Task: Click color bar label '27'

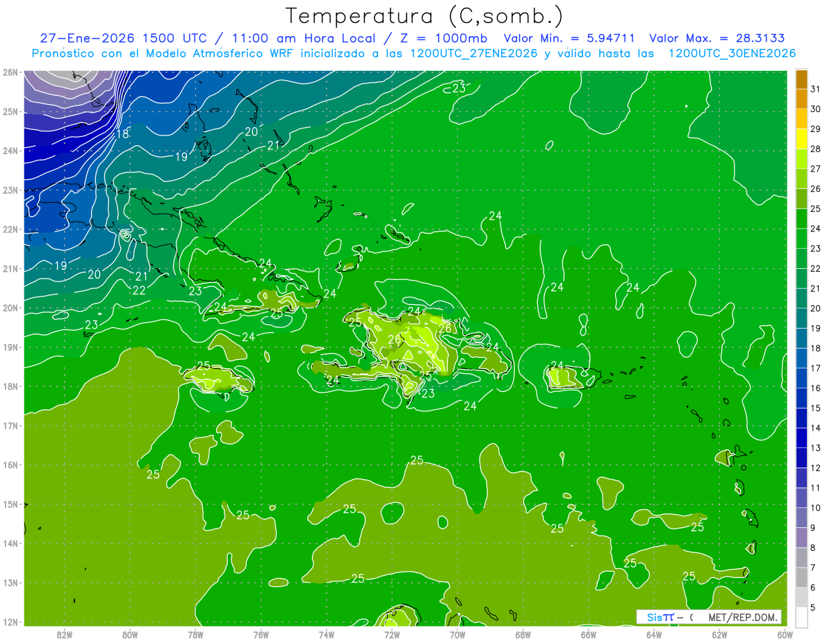Action: coord(815,169)
